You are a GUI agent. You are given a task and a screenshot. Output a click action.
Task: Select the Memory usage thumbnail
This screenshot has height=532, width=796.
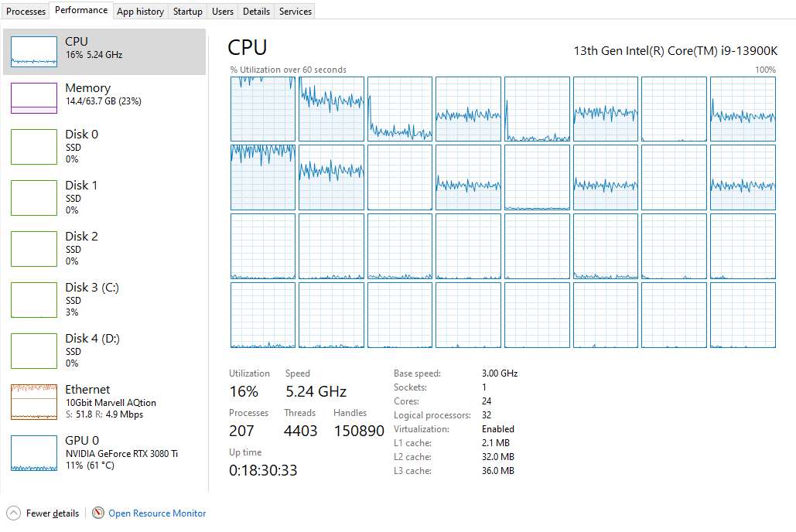pyautogui.click(x=34, y=98)
